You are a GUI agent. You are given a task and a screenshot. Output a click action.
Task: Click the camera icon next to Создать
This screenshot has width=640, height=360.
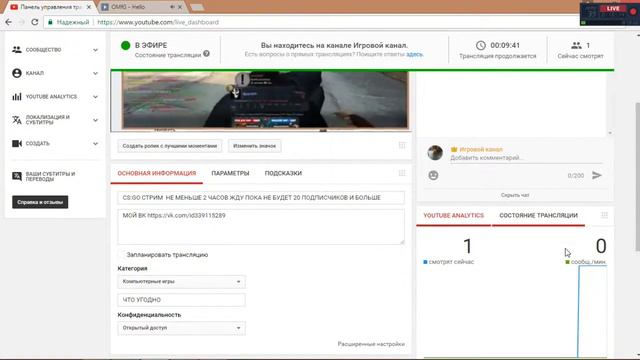click(17, 144)
